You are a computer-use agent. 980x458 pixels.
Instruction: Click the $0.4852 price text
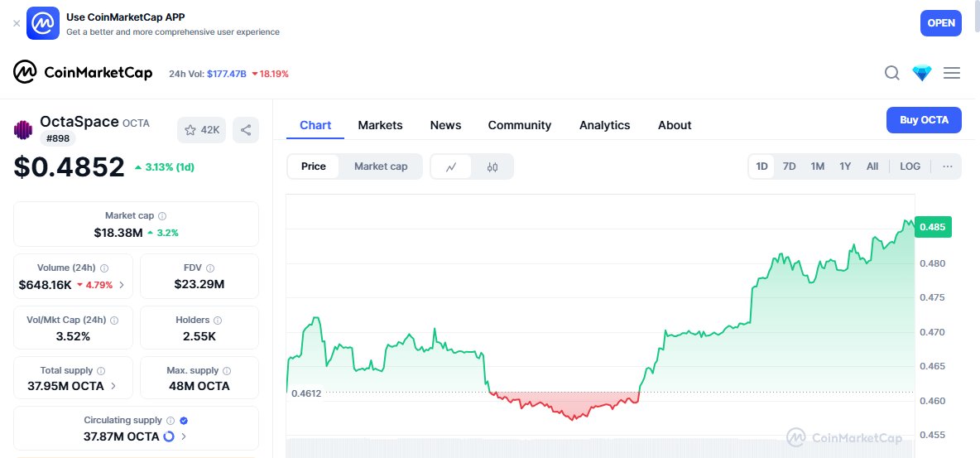click(70, 167)
